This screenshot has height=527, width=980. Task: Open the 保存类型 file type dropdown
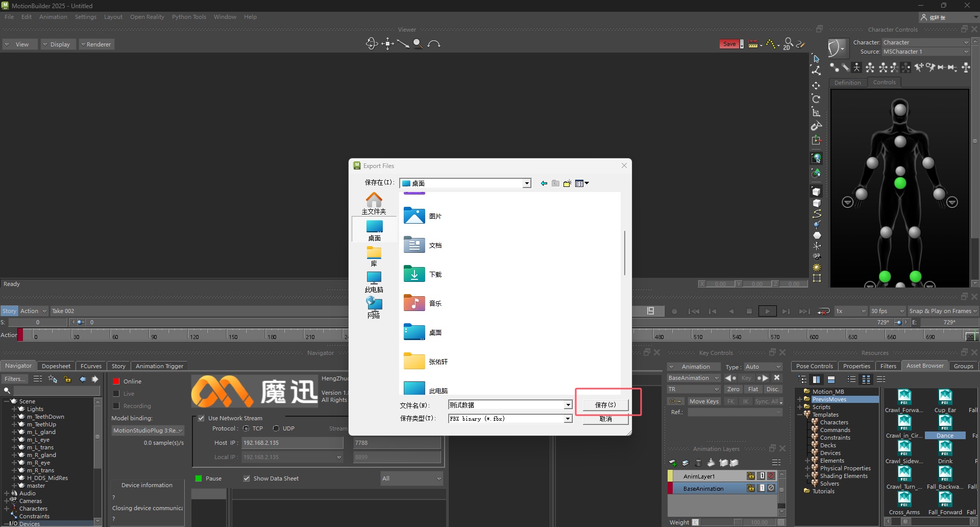[x=568, y=419]
